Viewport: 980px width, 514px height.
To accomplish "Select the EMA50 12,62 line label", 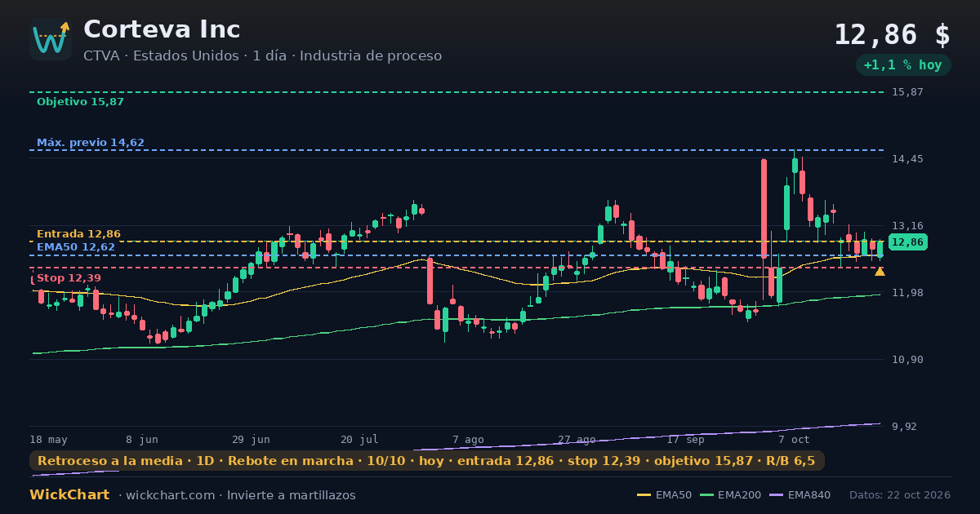I will (x=76, y=246).
